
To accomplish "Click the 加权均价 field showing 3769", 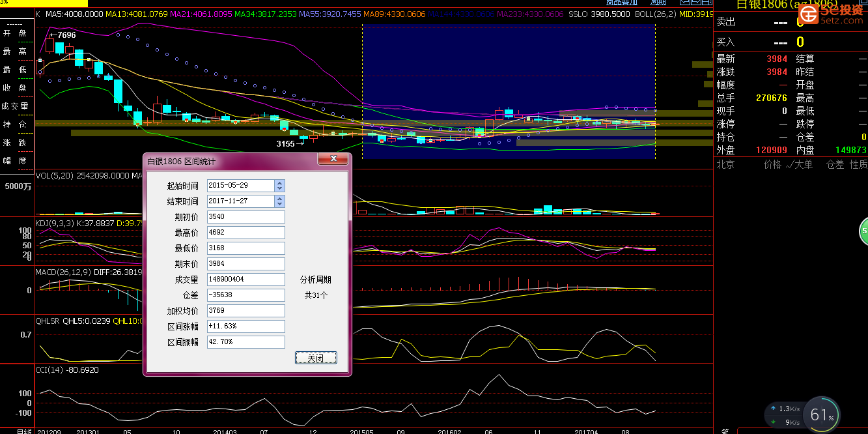I will (x=246, y=311).
